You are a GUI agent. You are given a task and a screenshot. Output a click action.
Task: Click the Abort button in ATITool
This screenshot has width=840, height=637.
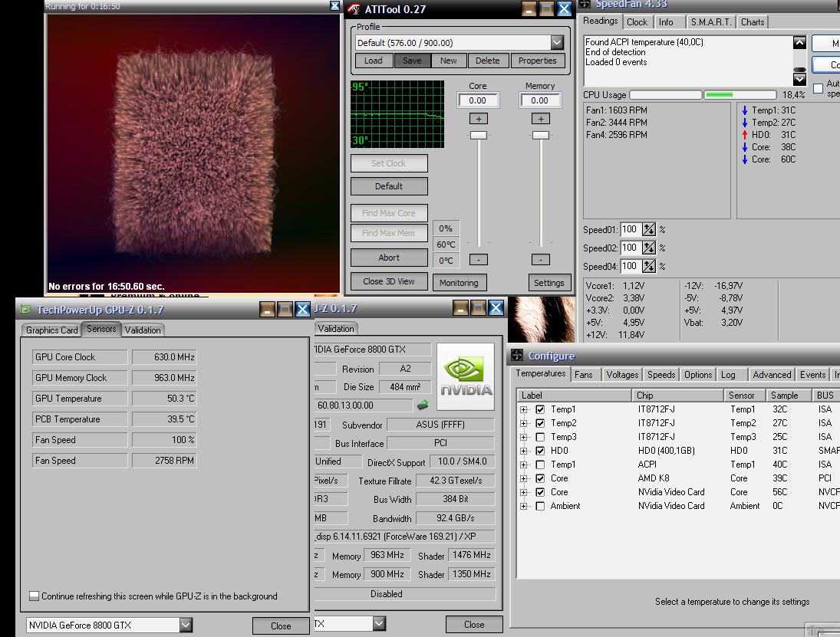click(389, 258)
